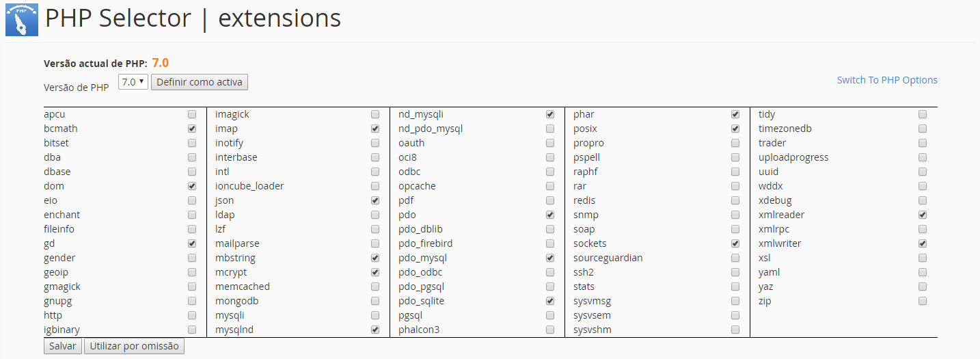
Task: Open the Switch To PHP Options link
Action: click(887, 80)
